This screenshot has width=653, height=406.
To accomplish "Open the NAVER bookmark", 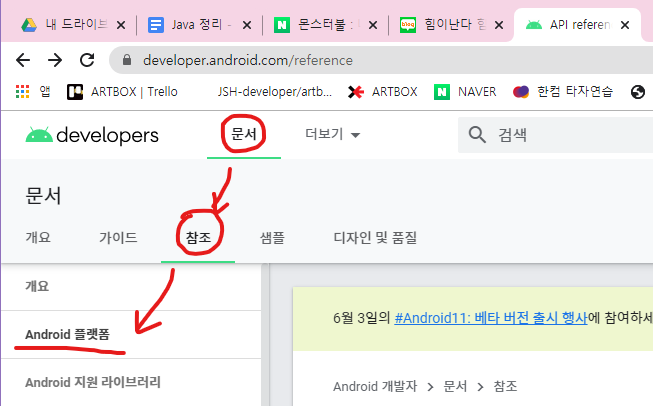I will pyautogui.click(x=465, y=92).
